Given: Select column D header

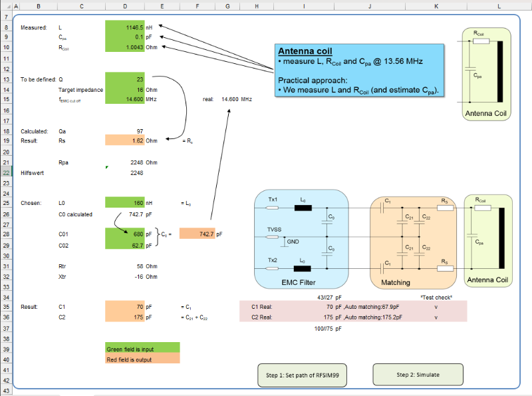Looking at the screenshot, I should (124, 6).
